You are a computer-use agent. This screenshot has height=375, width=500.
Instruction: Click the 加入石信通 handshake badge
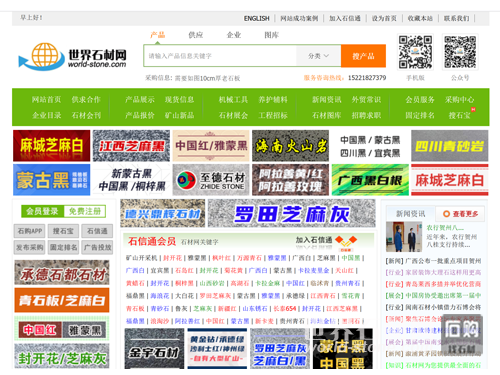pos(346,243)
